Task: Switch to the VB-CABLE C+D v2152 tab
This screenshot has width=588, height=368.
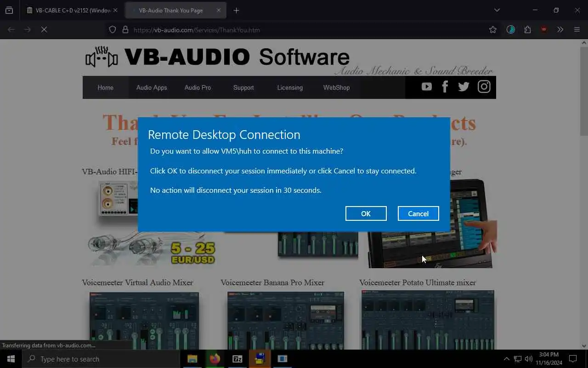Action: pyautogui.click(x=68, y=10)
